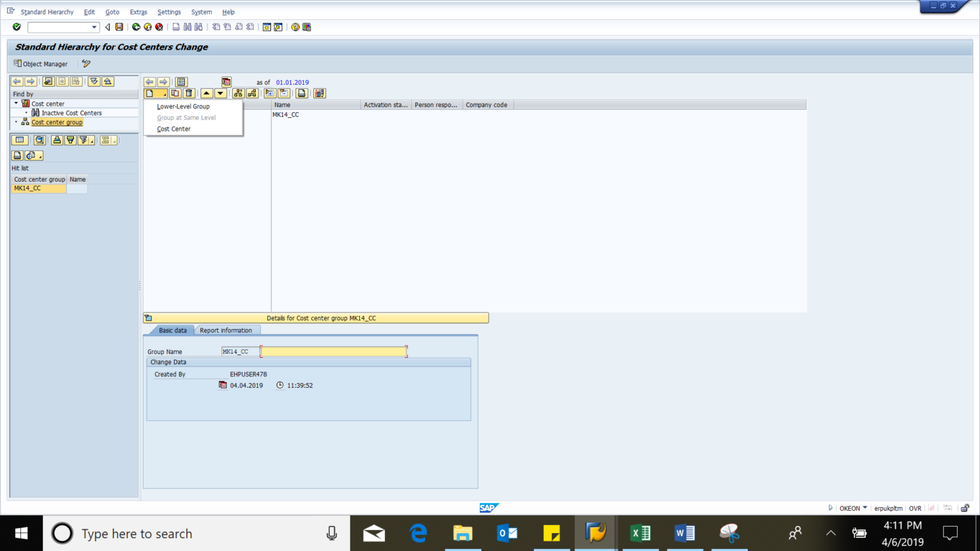
Task: Choose Lower-Level Group from the context menu
Action: click(182, 107)
